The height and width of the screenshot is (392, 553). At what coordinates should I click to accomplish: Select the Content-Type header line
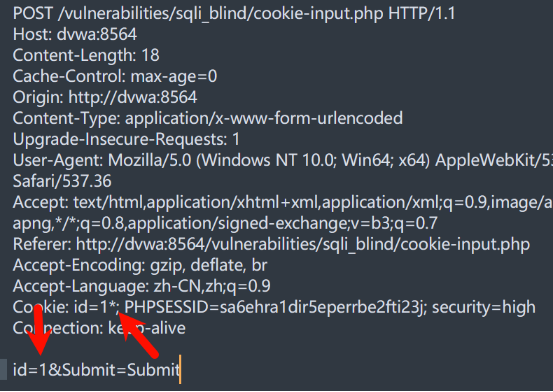208,118
